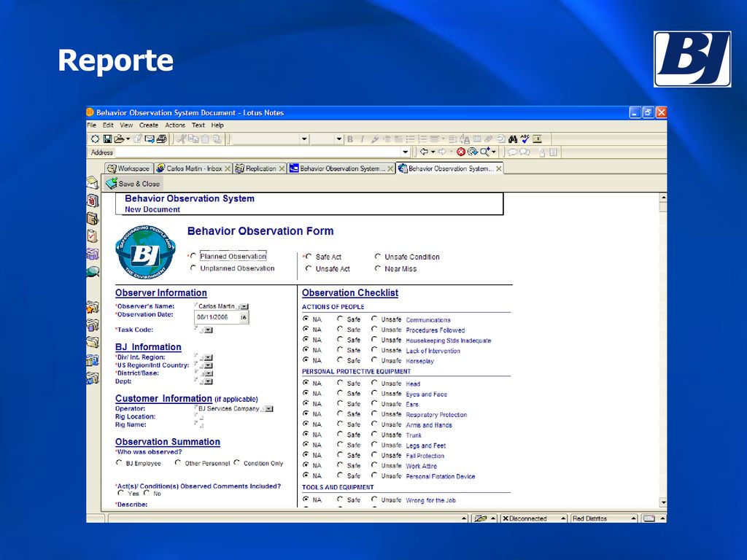Screen dimensions: 747x560
Task: Open the font name dropdown in toolbar
Action: (x=304, y=139)
